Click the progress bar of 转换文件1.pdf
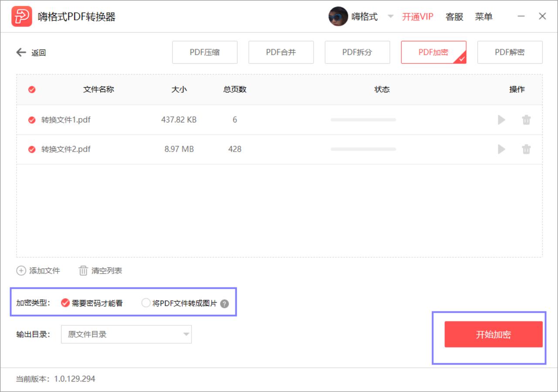Screen dimensions: 558x392 tap(364, 120)
